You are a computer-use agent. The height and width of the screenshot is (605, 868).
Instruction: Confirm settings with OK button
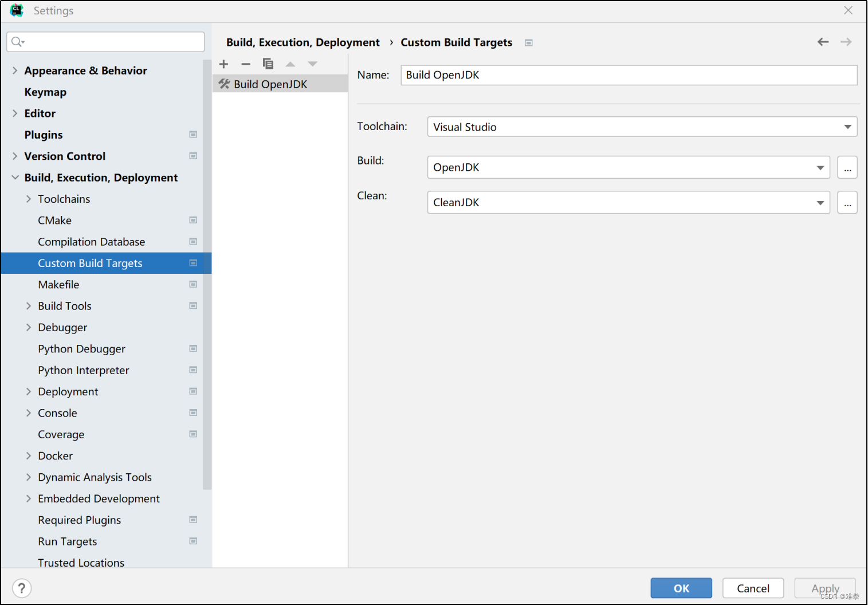pos(681,588)
